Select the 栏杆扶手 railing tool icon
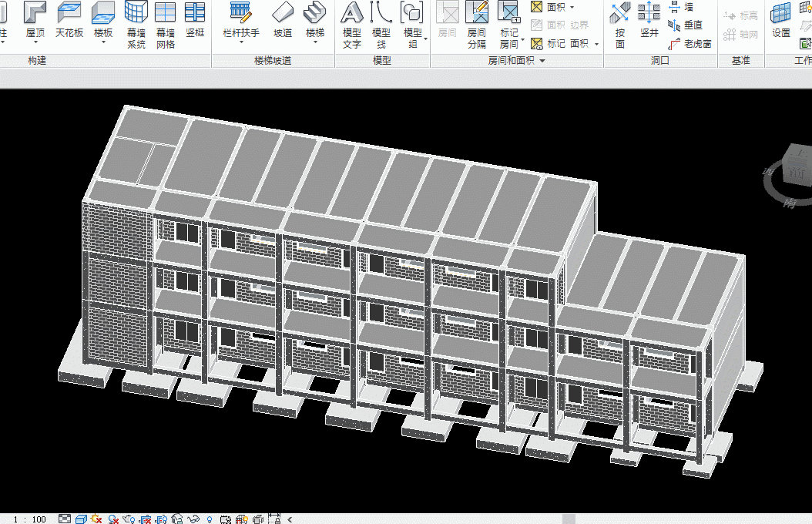The width and height of the screenshot is (812, 524). point(241,12)
